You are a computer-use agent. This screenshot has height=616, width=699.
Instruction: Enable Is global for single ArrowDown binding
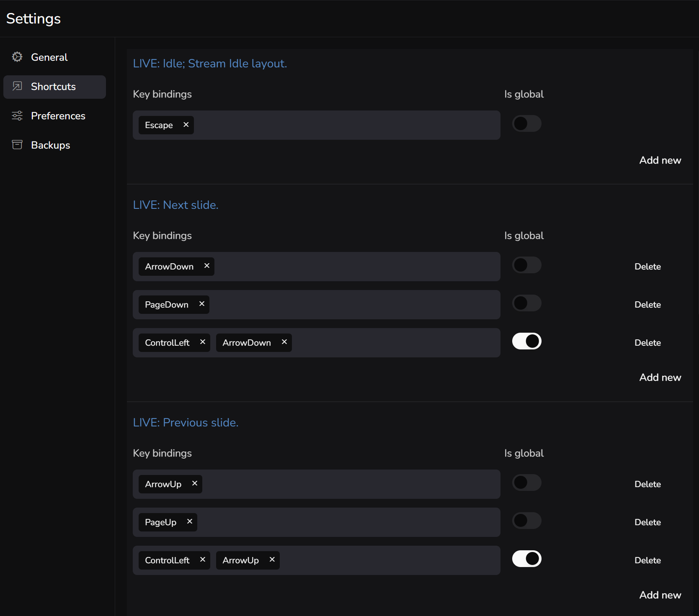point(527,265)
